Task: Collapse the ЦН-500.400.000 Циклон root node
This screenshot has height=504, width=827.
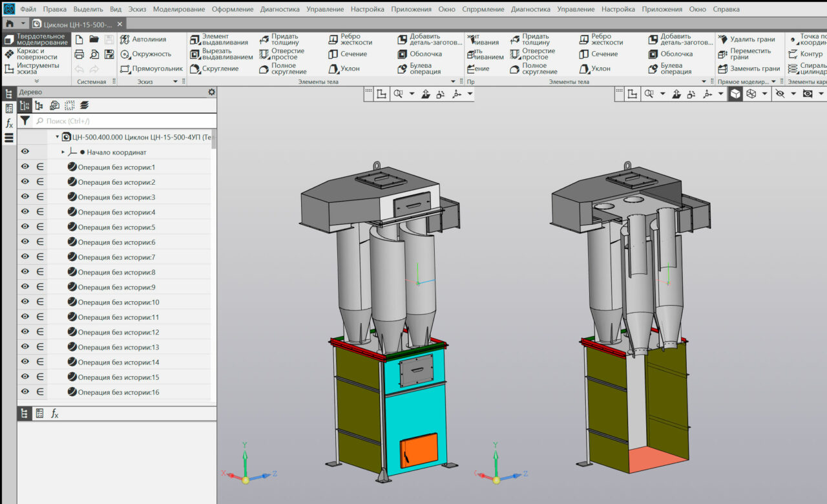Action: click(x=58, y=137)
